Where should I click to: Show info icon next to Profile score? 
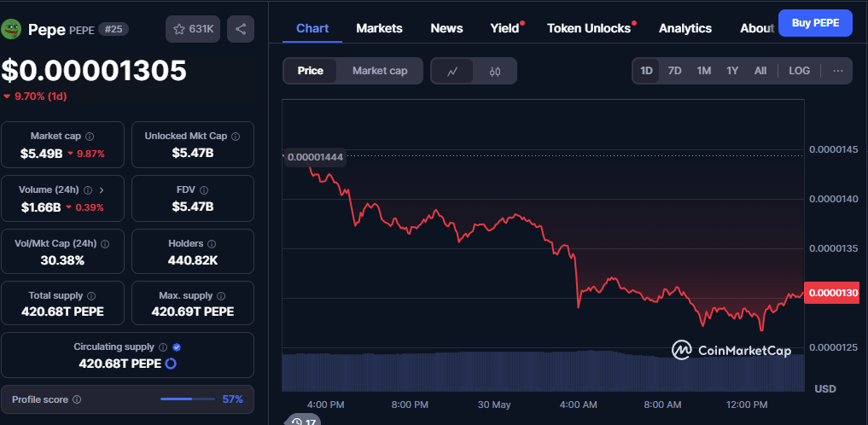click(x=77, y=399)
